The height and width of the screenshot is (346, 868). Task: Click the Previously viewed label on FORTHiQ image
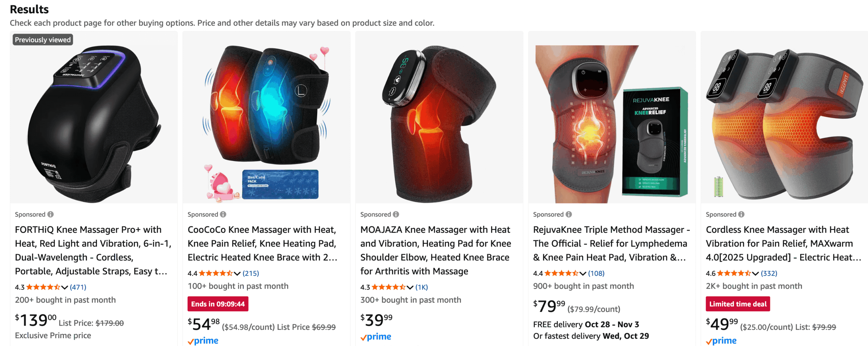pyautogui.click(x=43, y=40)
